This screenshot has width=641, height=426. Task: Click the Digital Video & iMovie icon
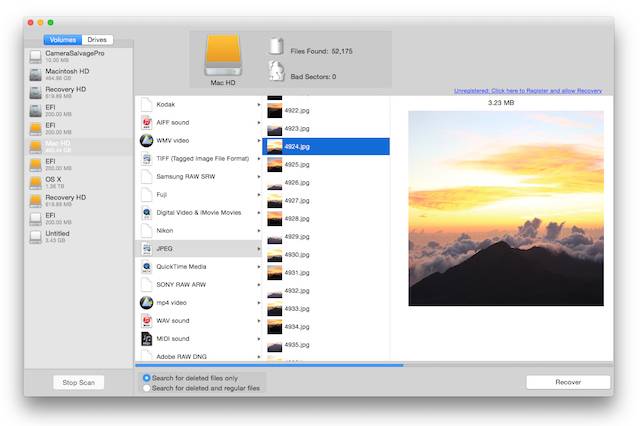(146, 213)
